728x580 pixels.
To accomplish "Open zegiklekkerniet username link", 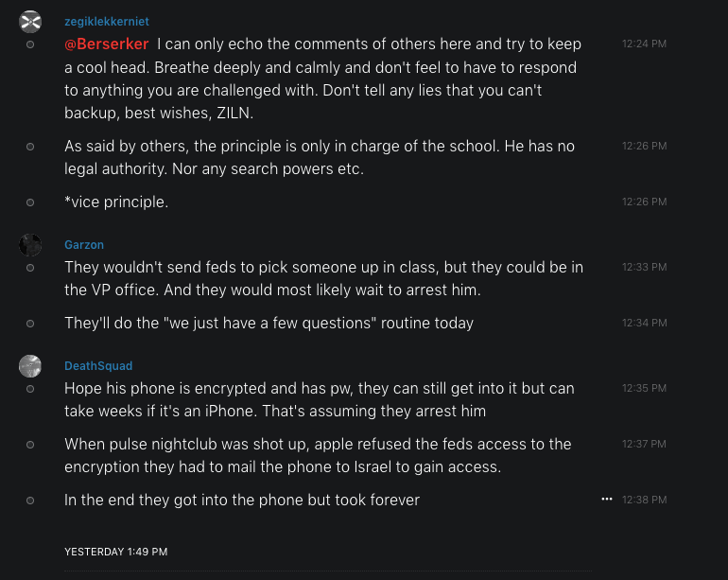I will (107, 22).
